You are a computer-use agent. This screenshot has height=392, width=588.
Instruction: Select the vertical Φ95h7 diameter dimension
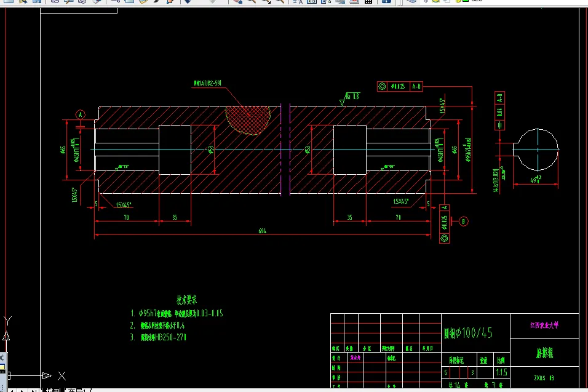[468, 150]
